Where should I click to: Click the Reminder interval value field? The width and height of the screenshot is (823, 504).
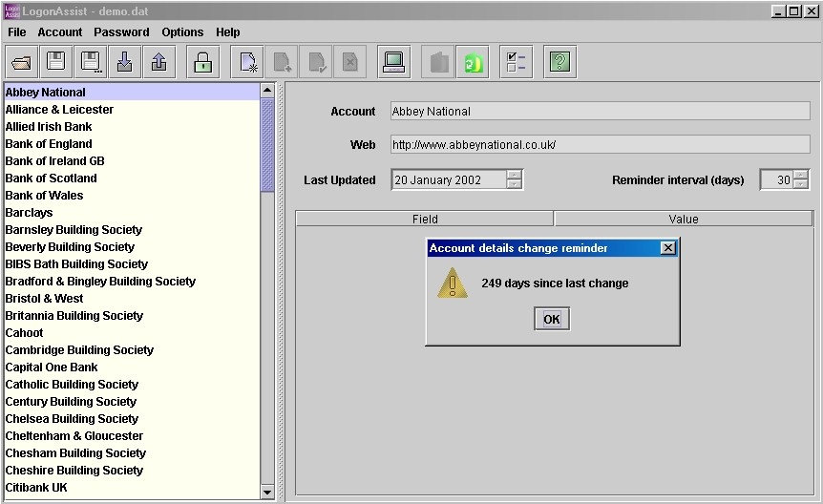pyautogui.click(x=777, y=179)
